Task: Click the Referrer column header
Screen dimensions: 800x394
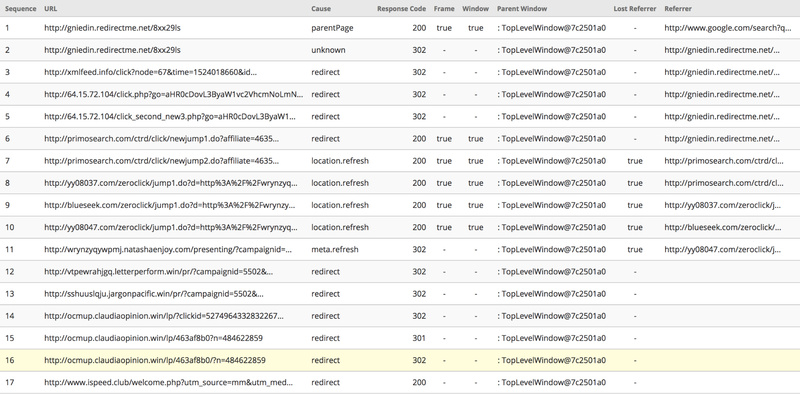Action: click(x=678, y=9)
